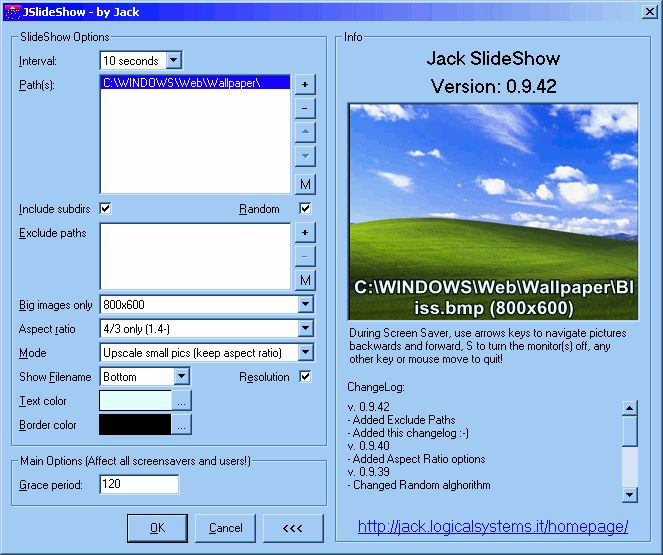Add an exclude path with plus button
This screenshot has height=555, width=663.
(x=305, y=232)
